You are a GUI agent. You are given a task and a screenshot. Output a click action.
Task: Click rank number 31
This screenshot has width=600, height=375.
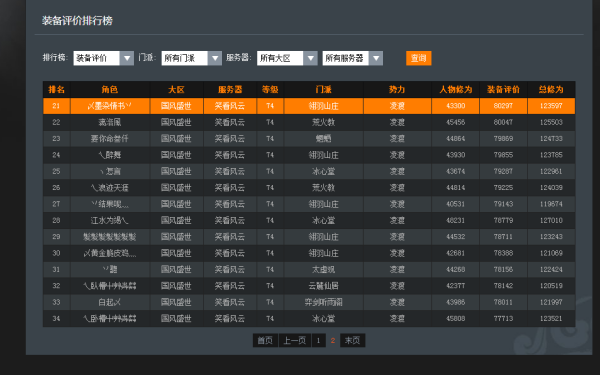tap(56, 269)
